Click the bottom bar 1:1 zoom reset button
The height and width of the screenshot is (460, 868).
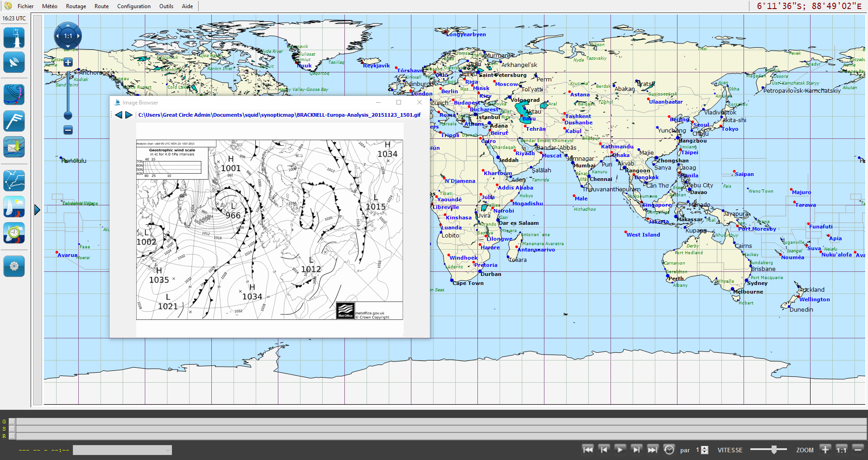[841, 450]
